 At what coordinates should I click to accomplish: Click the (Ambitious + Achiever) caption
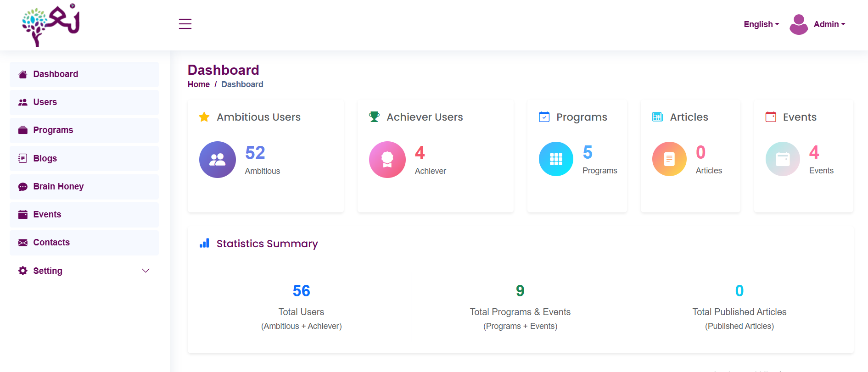coord(302,326)
